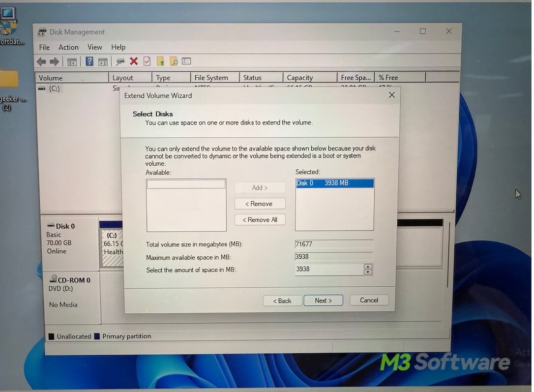Click the Back button in the wizard
Viewport: 534px width, 392px height.
(282, 301)
